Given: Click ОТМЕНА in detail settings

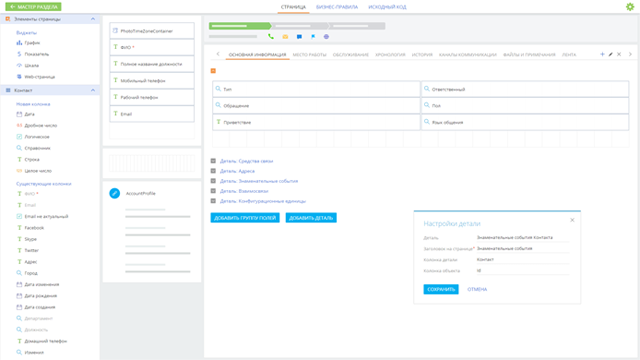Looking at the screenshot, I should coord(477,289).
